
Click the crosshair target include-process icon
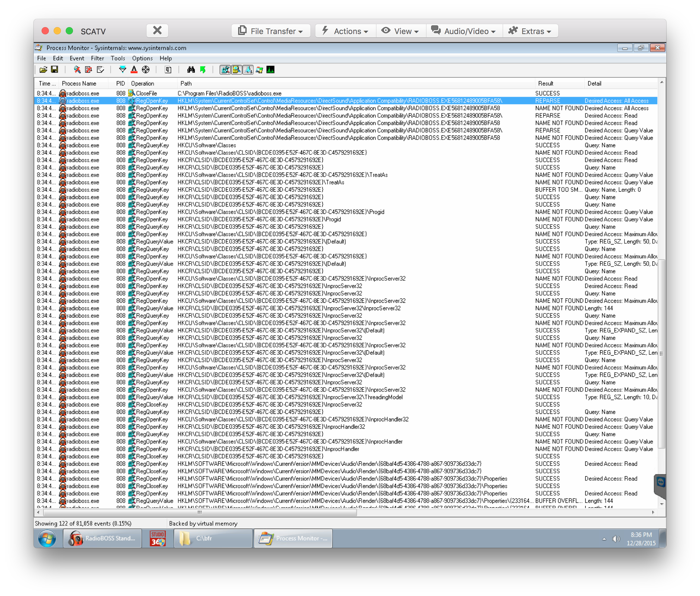(146, 70)
